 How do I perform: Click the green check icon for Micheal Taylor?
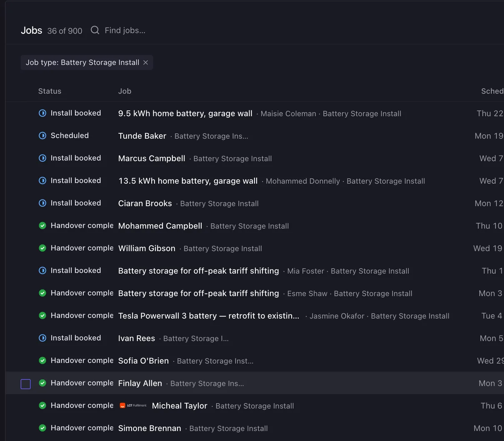[42, 406]
